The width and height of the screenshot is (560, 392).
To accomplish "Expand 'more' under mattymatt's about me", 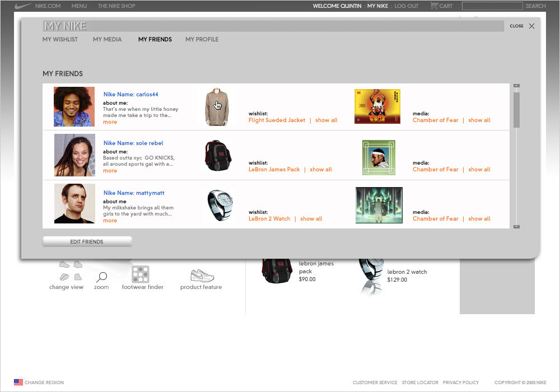I will [110, 221].
